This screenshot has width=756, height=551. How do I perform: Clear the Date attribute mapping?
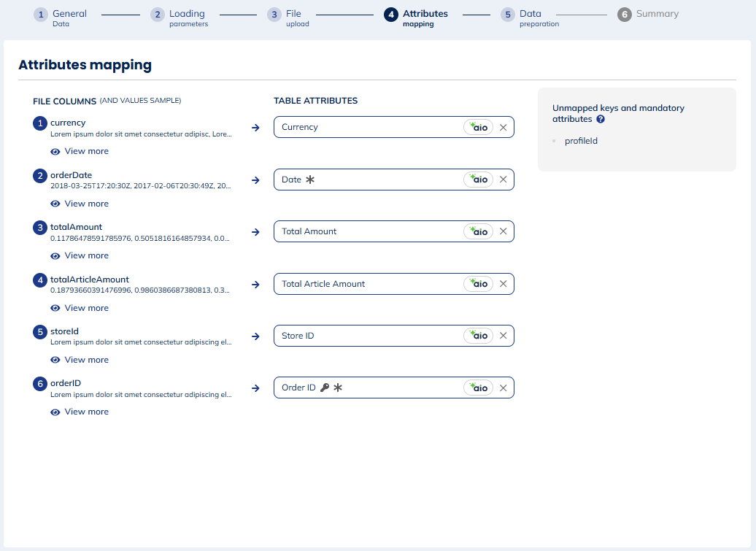tap(503, 180)
